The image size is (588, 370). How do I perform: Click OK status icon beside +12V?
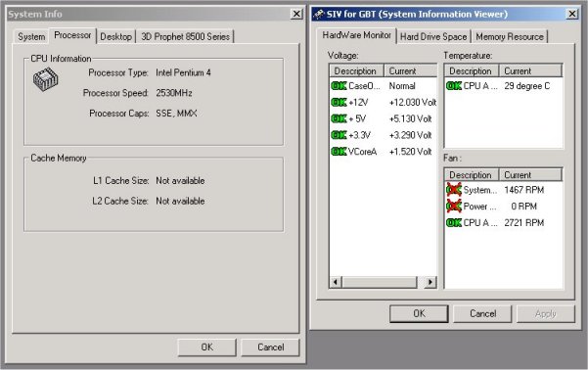tap(339, 103)
